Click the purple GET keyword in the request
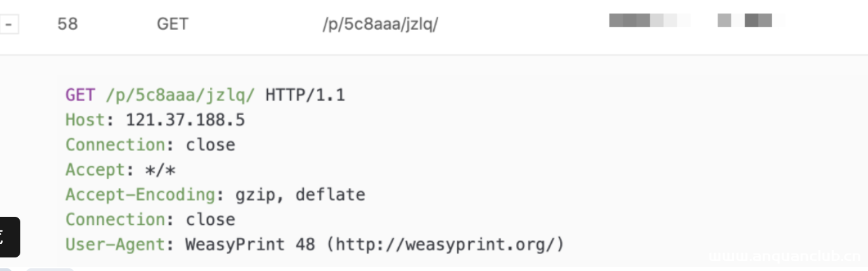This screenshot has height=271, width=868. [80, 95]
